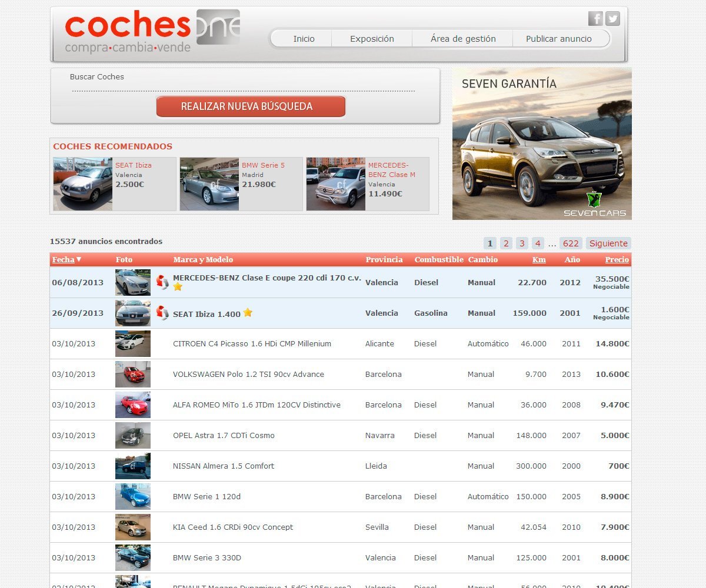
Task: Open KIA Ceed 1.6 CRDi 90cv Concept
Action: coord(233,527)
